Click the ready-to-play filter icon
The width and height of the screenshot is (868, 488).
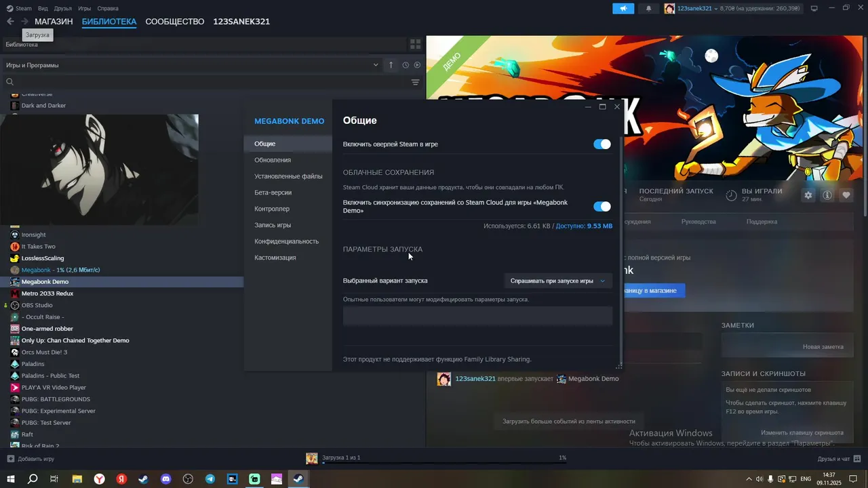coord(417,65)
